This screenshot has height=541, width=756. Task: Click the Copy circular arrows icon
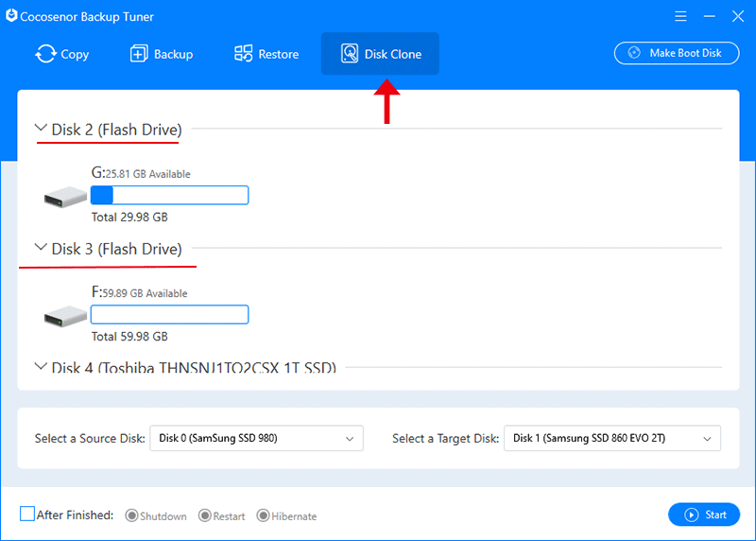click(x=45, y=54)
